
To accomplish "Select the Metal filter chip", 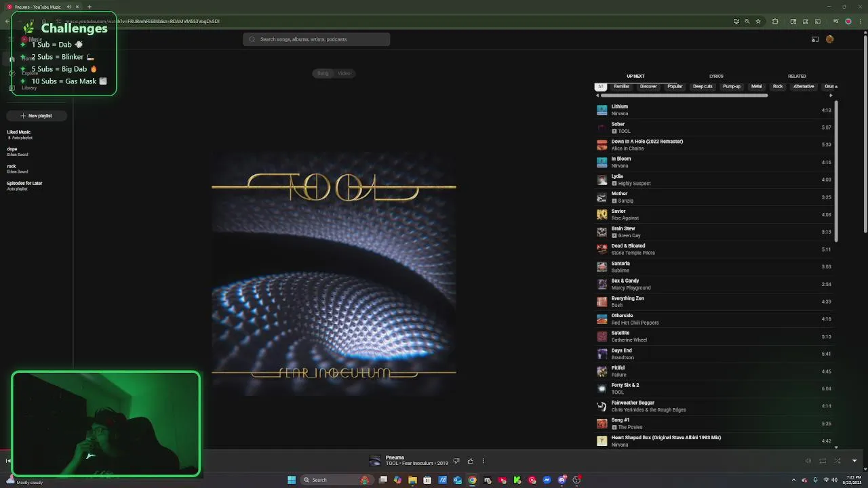I will (x=757, y=87).
